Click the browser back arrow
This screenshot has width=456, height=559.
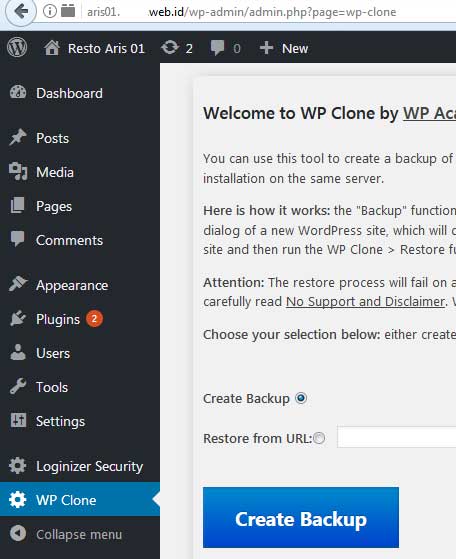click(21, 11)
